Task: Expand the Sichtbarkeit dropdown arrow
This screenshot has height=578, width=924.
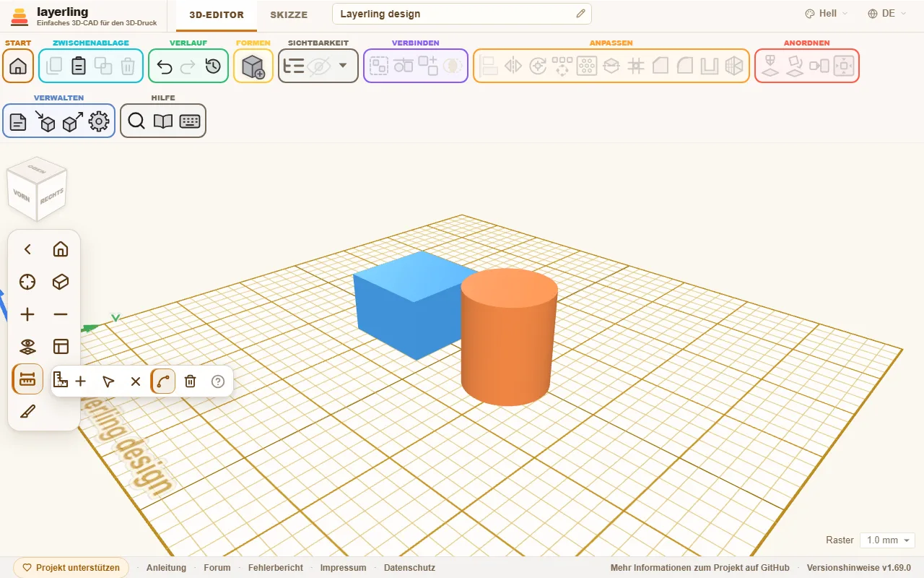Action: click(343, 66)
